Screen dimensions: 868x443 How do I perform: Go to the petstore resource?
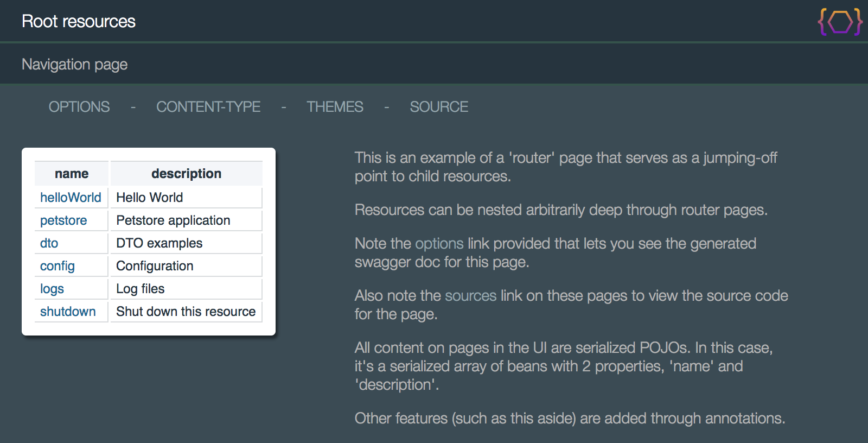point(63,220)
